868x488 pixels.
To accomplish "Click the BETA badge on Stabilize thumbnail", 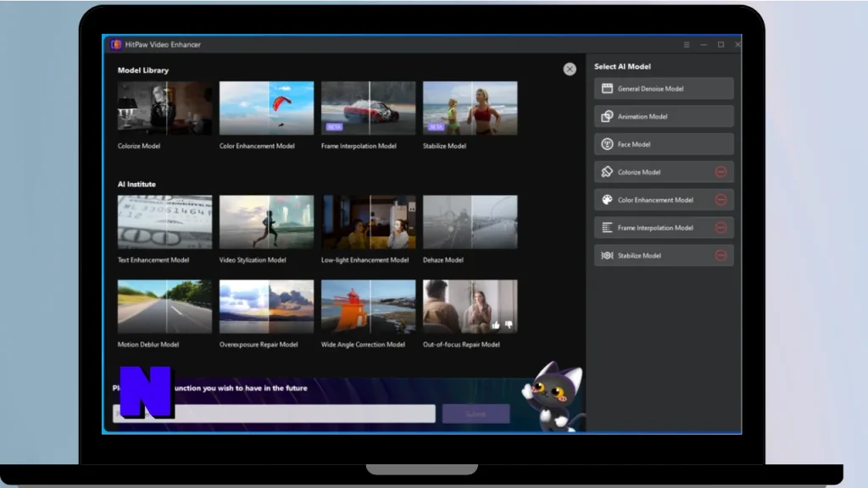I will [x=436, y=127].
